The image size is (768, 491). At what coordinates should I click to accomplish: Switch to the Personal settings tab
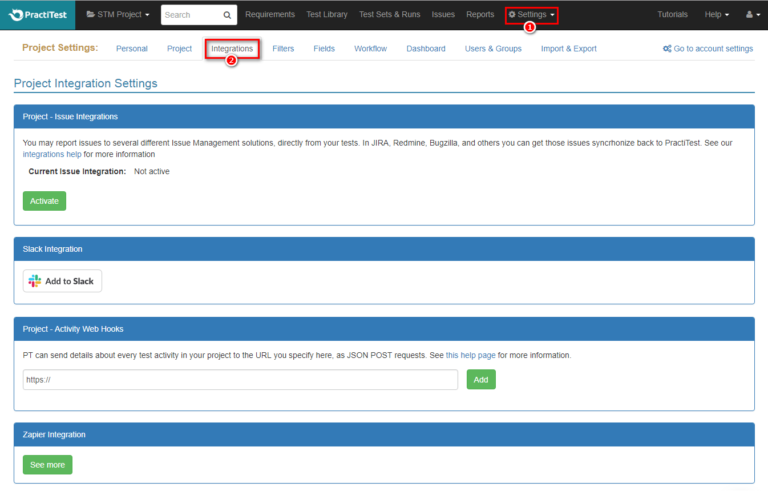pyautogui.click(x=132, y=49)
